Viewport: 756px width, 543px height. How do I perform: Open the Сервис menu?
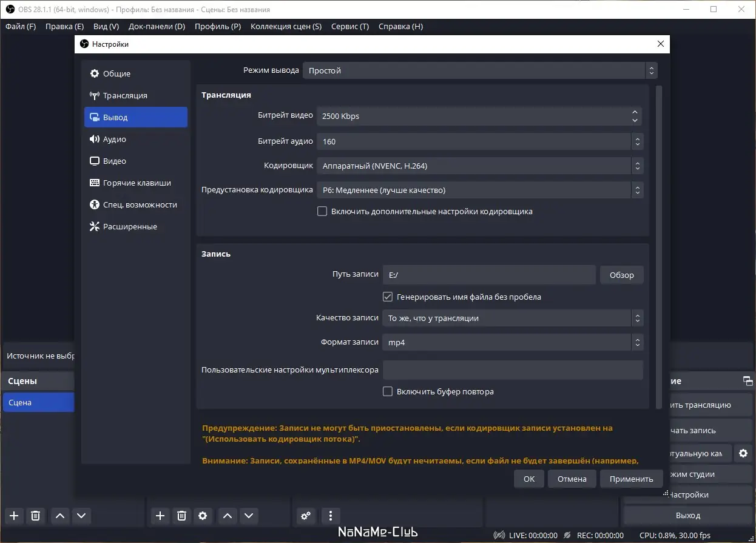coord(350,27)
